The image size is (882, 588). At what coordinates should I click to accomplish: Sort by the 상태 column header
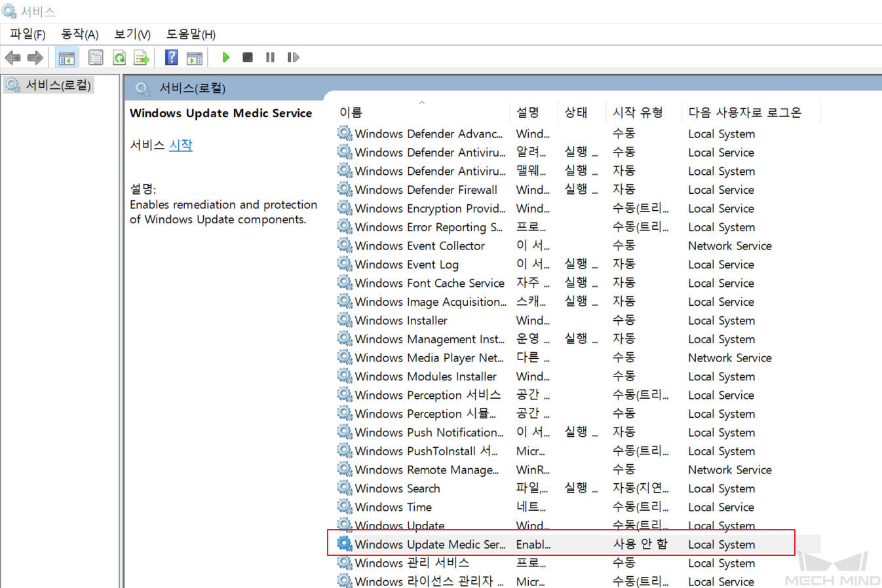[x=576, y=113]
